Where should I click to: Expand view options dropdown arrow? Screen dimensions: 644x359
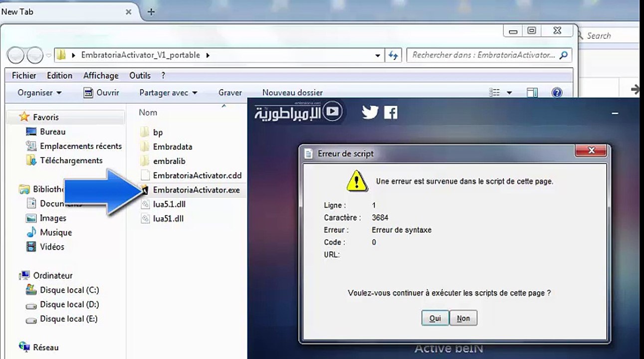pos(509,93)
